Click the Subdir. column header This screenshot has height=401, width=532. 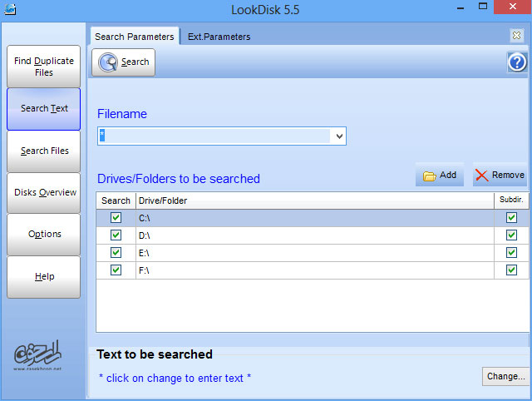(x=511, y=200)
